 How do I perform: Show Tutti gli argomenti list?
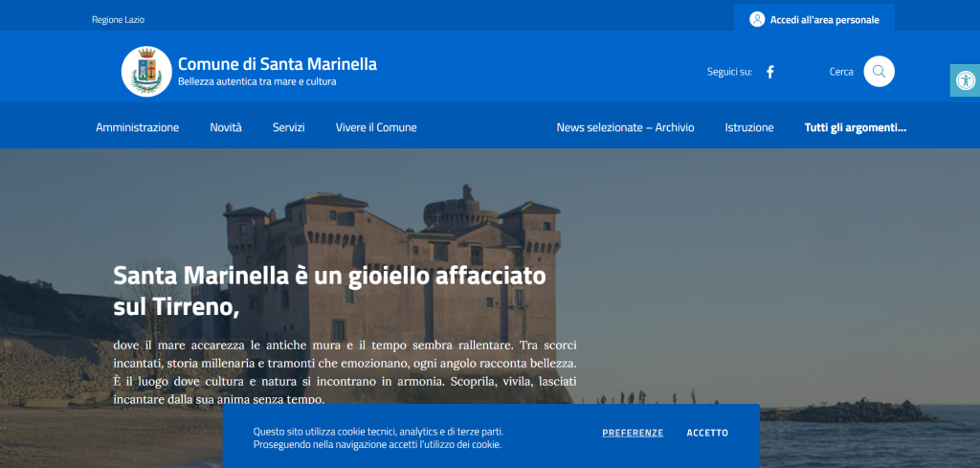point(855,127)
